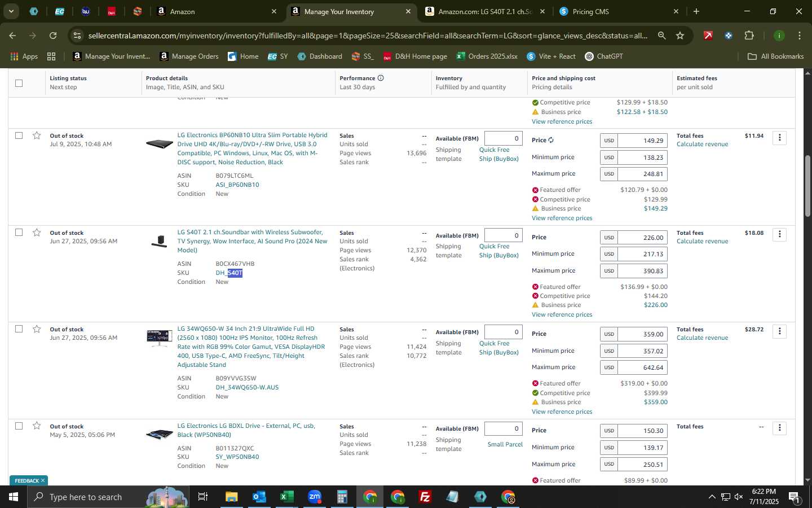View reference prices for 34WQ650-W

click(x=562, y=411)
